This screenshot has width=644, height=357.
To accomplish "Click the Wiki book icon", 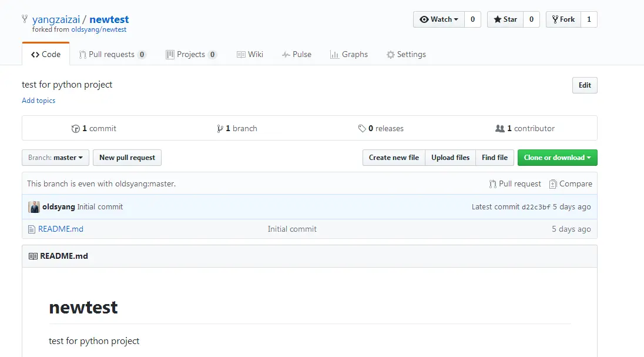I will (241, 54).
